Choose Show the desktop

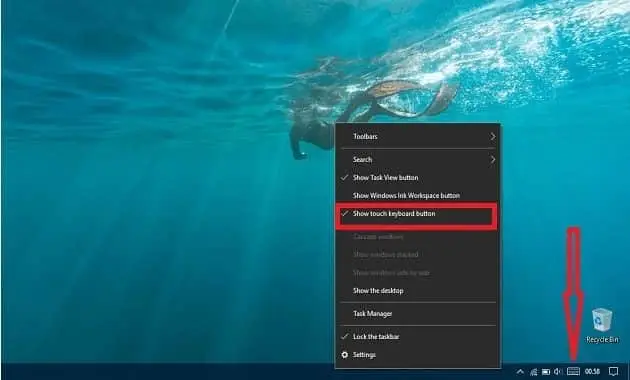point(418,290)
